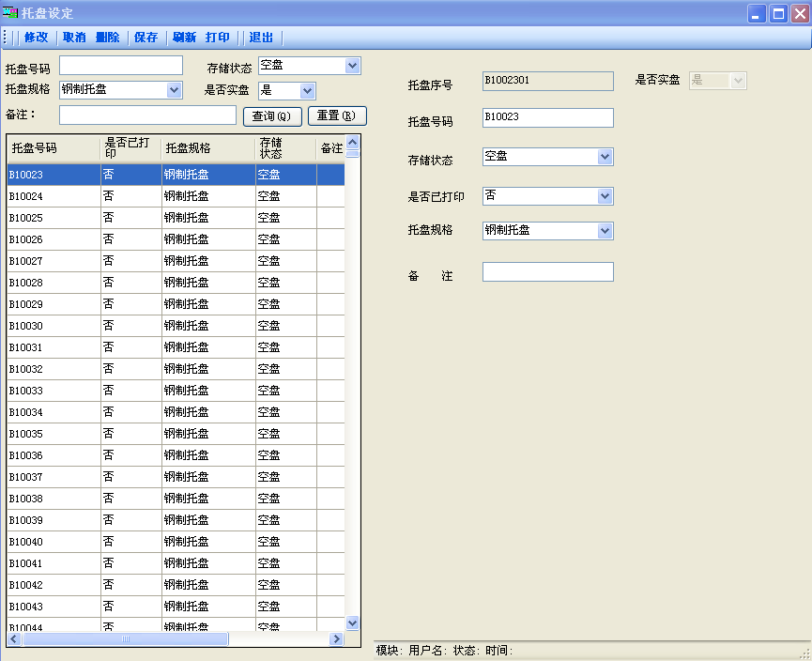
Task: Open the 托盘规格 filter dropdown
Action: [x=175, y=90]
